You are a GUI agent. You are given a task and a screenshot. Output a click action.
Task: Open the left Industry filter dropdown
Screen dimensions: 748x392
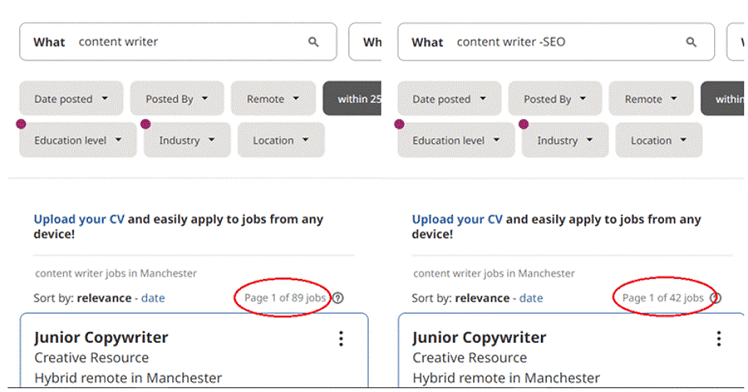tap(187, 140)
